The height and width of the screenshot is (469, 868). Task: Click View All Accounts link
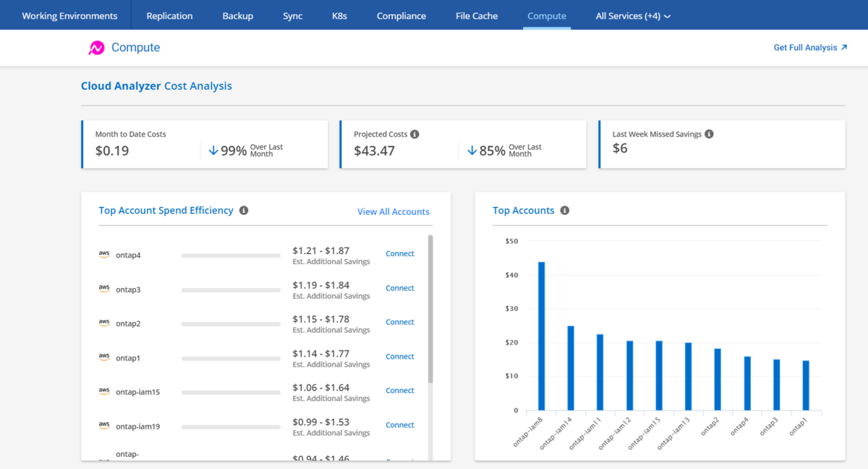[x=393, y=212]
